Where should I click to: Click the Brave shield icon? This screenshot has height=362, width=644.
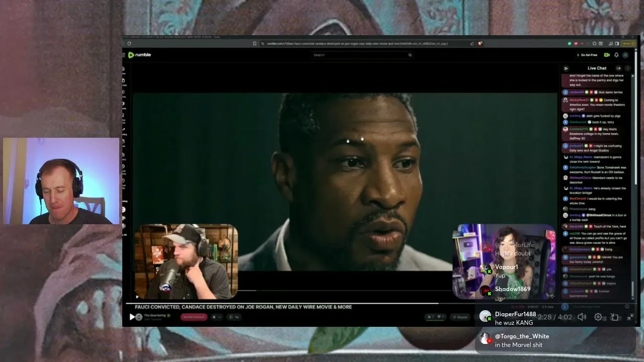click(x=480, y=43)
